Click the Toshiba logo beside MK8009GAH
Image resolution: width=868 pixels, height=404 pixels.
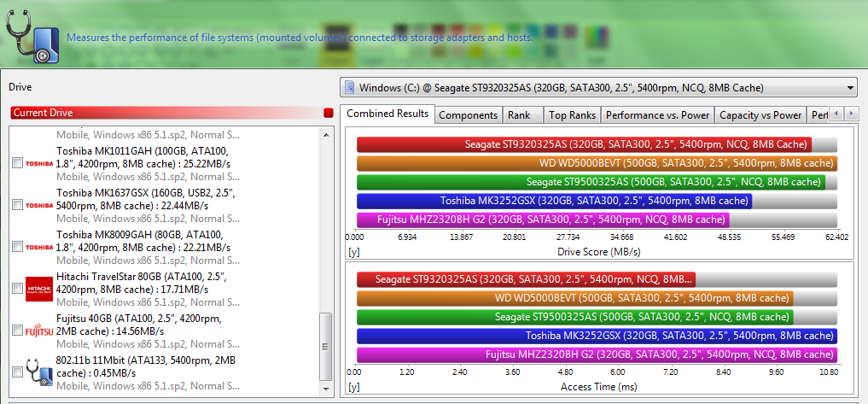pyautogui.click(x=39, y=247)
